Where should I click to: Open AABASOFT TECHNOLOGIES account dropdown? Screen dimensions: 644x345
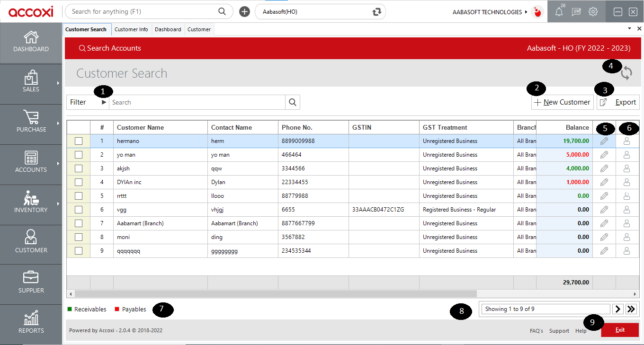(490, 12)
